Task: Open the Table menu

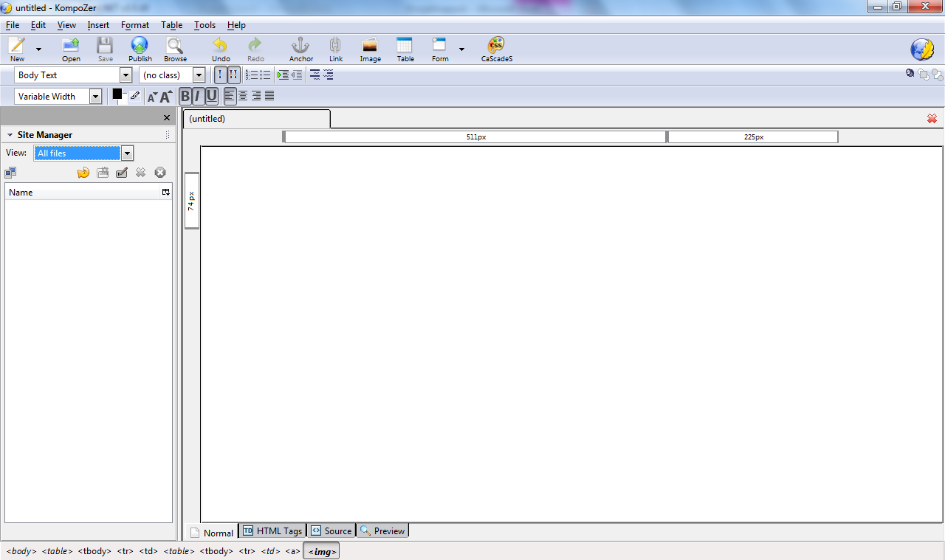Action: pos(171,25)
